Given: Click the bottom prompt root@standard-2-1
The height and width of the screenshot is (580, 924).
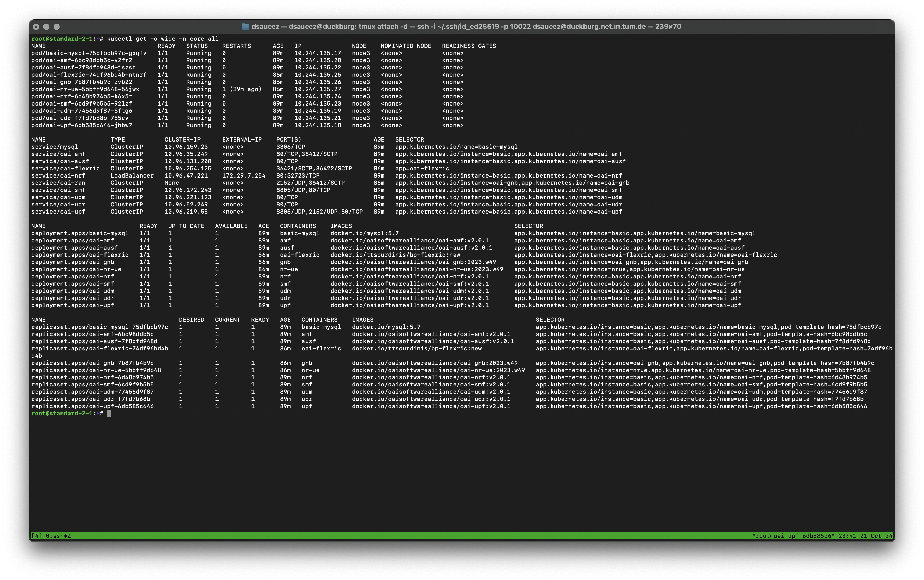Looking at the screenshot, I should pyautogui.click(x=62, y=413).
